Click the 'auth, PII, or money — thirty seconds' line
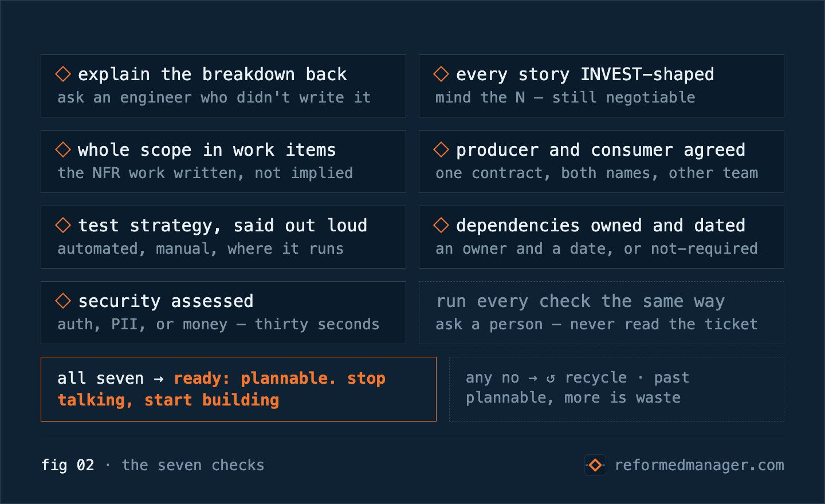The image size is (825, 504). pyautogui.click(x=218, y=324)
